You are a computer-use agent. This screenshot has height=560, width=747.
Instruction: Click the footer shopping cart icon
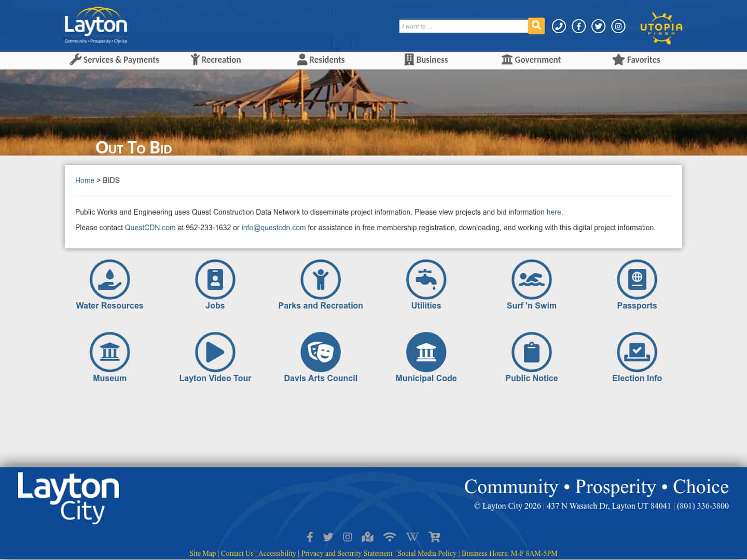tap(434, 537)
